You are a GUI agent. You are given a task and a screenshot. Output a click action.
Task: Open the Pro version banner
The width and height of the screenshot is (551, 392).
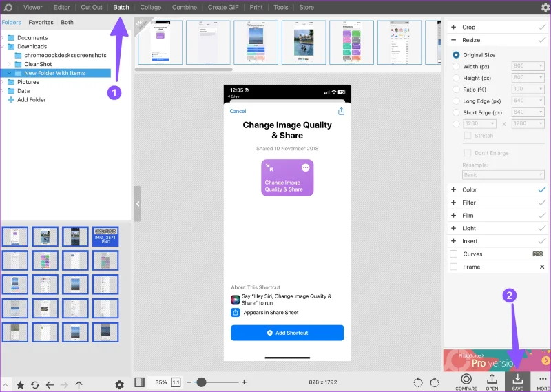point(497,360)
